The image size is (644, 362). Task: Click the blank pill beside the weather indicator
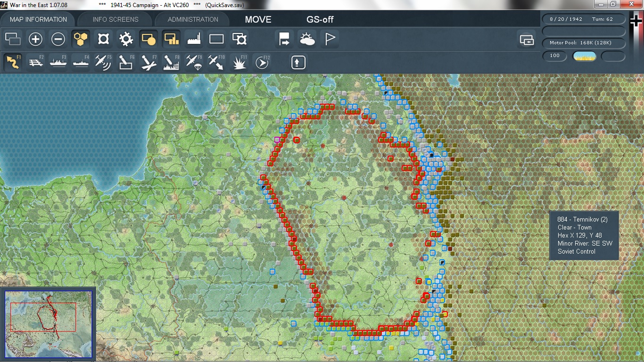[613, 56]
